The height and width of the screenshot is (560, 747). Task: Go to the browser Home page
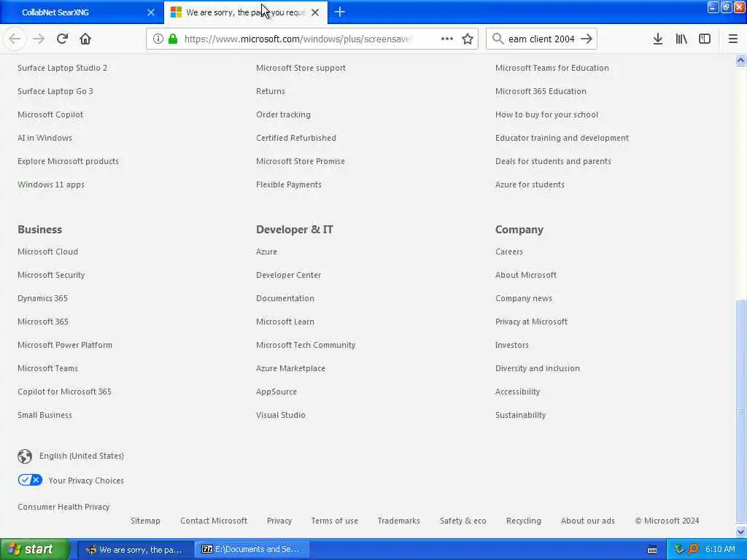pyautogui.click(x=85, y=39)
